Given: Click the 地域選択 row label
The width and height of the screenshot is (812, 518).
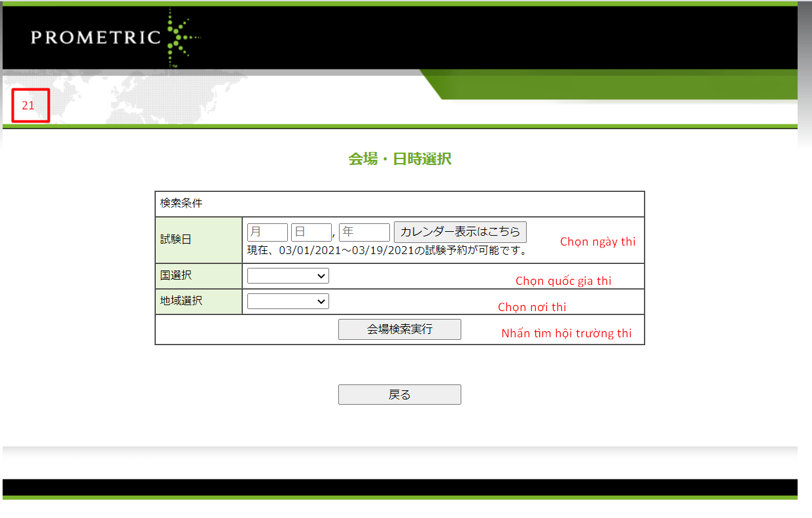Looking at the screenshot, I should pyautogui.click(x=181, y=301).
